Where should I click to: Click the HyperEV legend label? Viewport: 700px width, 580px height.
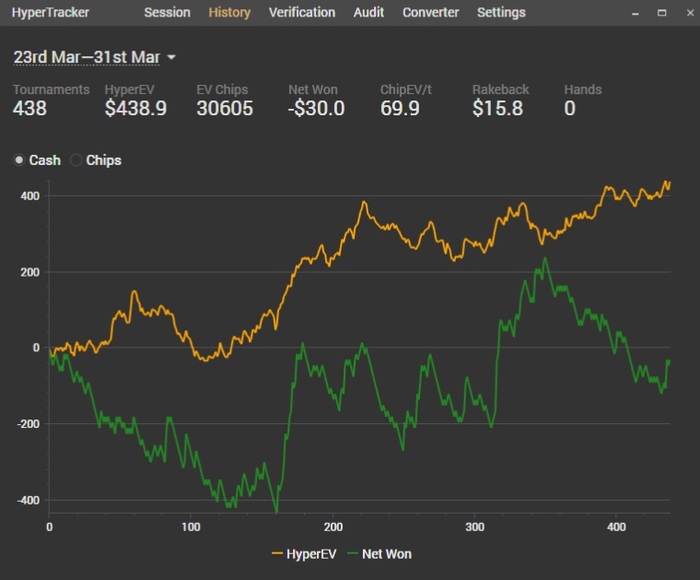pos(311,554)
